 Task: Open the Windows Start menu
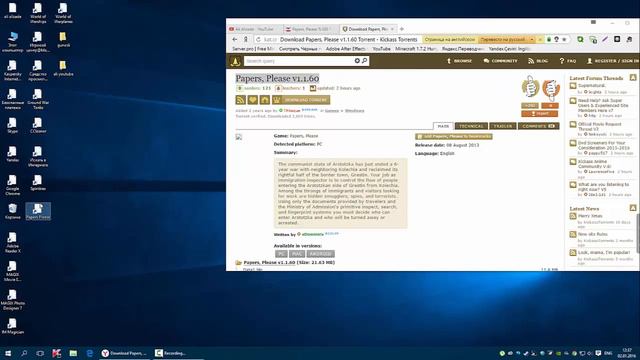(x=8, y=353)
